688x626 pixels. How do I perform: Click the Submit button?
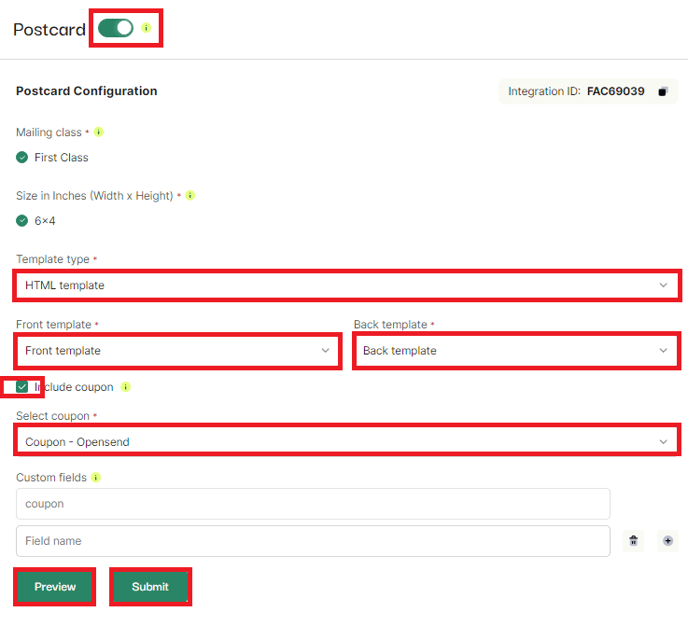pos(150,587)
